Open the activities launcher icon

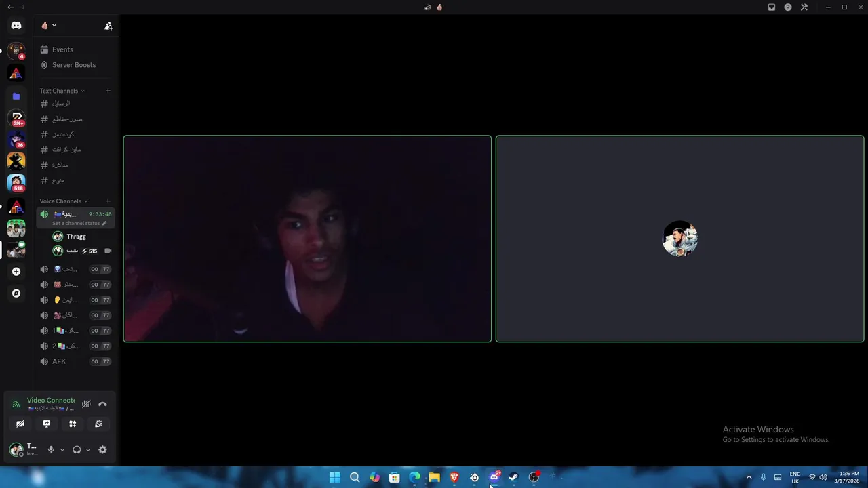(73, 424)
